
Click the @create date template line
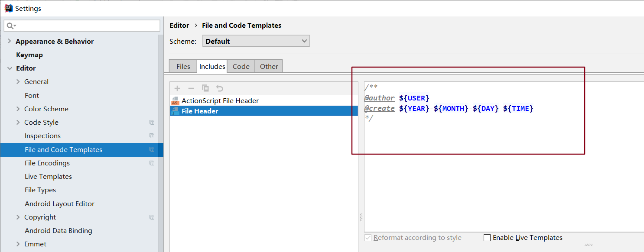[449, 109]
